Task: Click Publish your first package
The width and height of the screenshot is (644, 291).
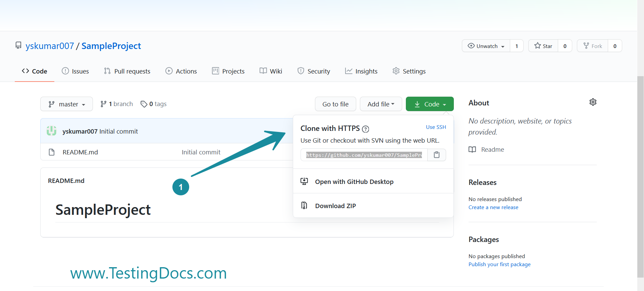Action: point(499,264)
